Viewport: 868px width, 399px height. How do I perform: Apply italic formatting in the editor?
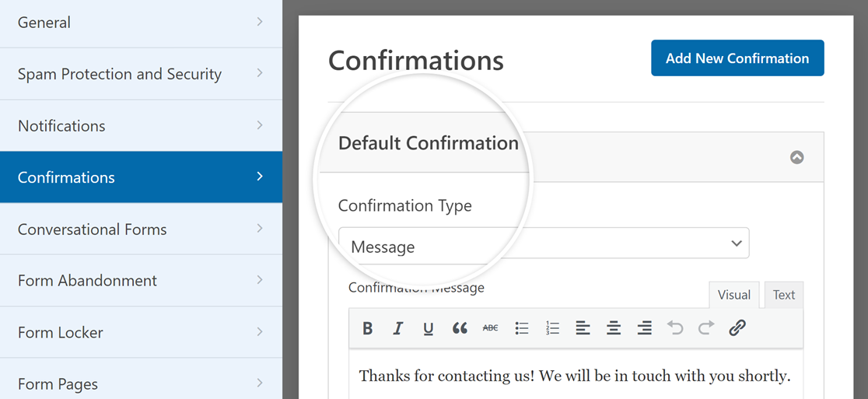click(x=398, y=328)
